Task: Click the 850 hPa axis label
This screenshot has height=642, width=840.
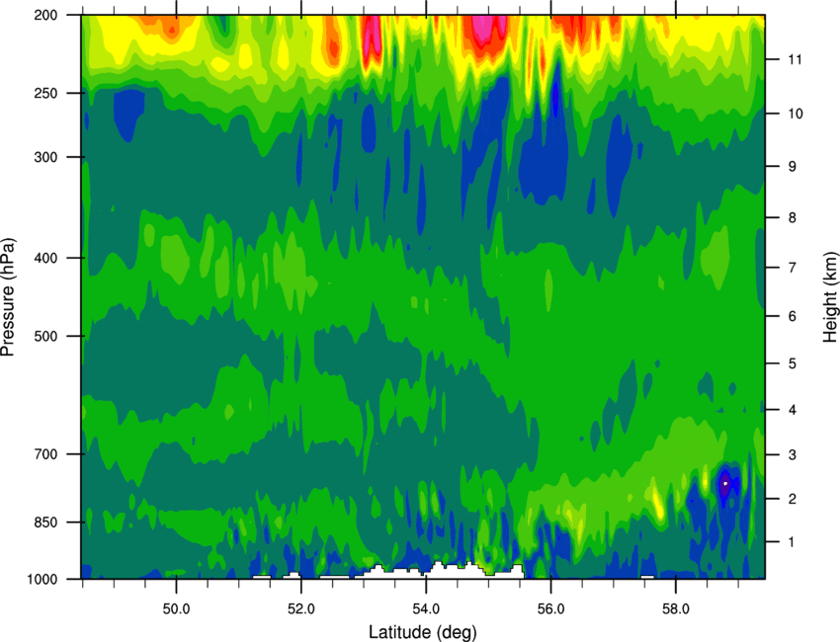Action: pos(45,522)
